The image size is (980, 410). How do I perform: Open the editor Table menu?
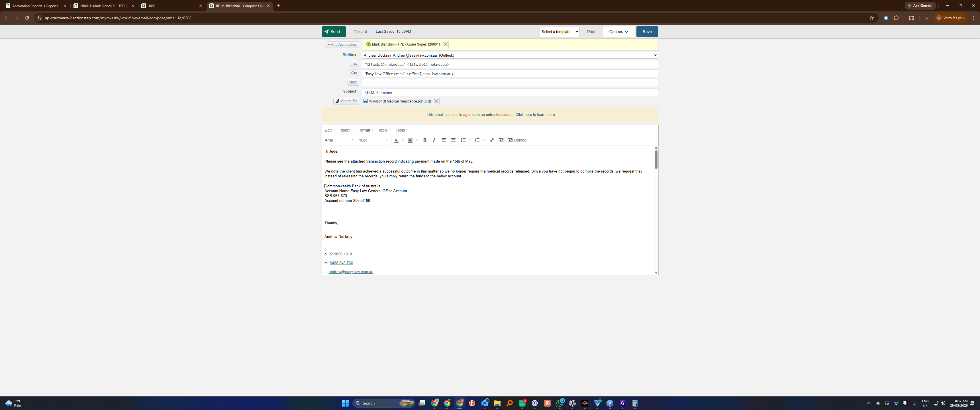(x=384, y=130)
